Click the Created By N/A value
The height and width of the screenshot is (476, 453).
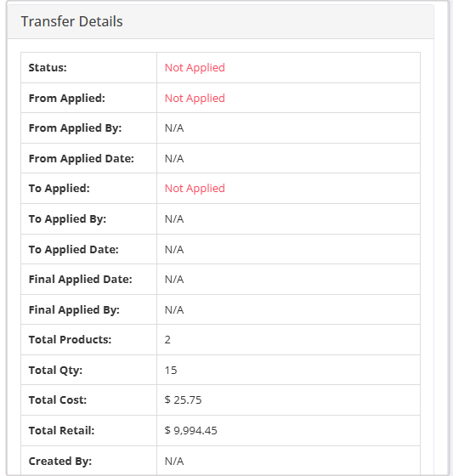174,461
